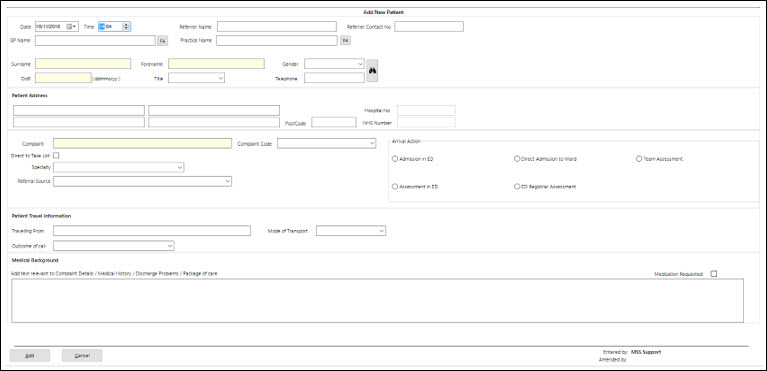Enable the Medication Requested checkbox
Viewport: 767px width, 371px height.
(714, 274)
